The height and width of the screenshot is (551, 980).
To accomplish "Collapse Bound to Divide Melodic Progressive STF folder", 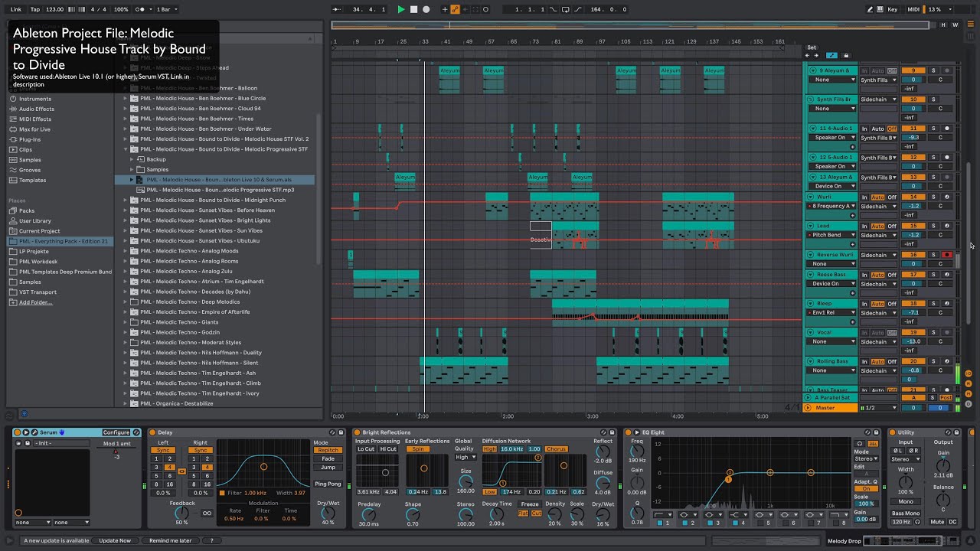I will [x=126, y=149].
